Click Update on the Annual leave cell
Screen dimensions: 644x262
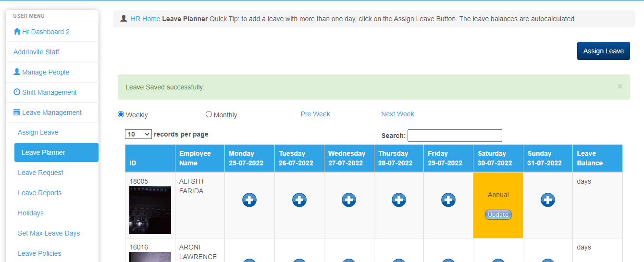point(498,215)
